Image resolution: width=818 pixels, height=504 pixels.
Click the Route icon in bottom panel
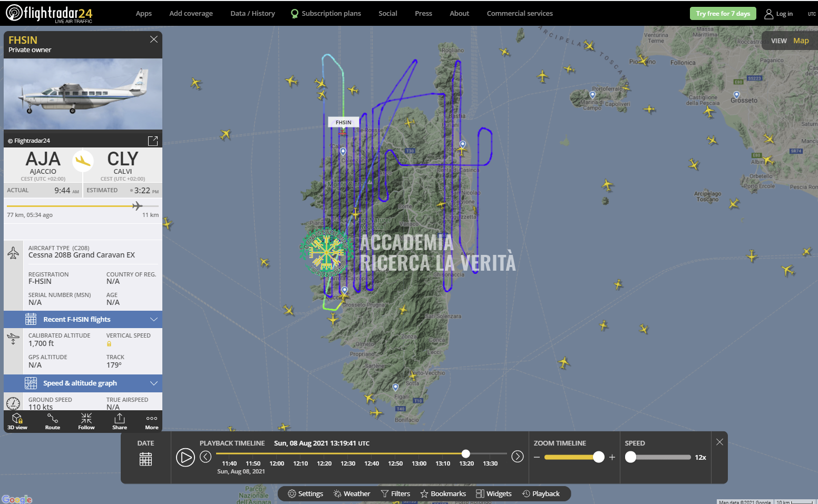click(53, 421)
